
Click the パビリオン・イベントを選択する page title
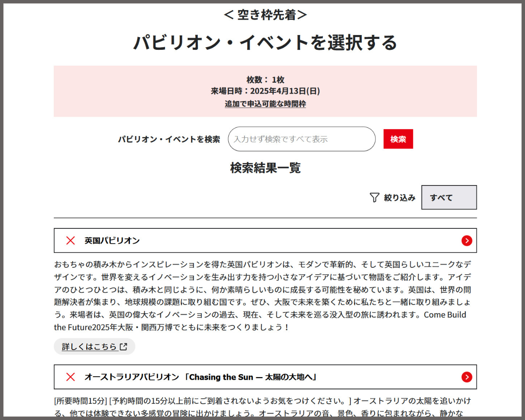coord(265,42)
